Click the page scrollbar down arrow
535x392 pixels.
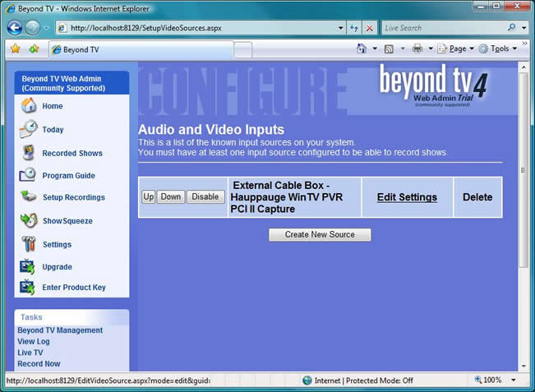[523, 366]
